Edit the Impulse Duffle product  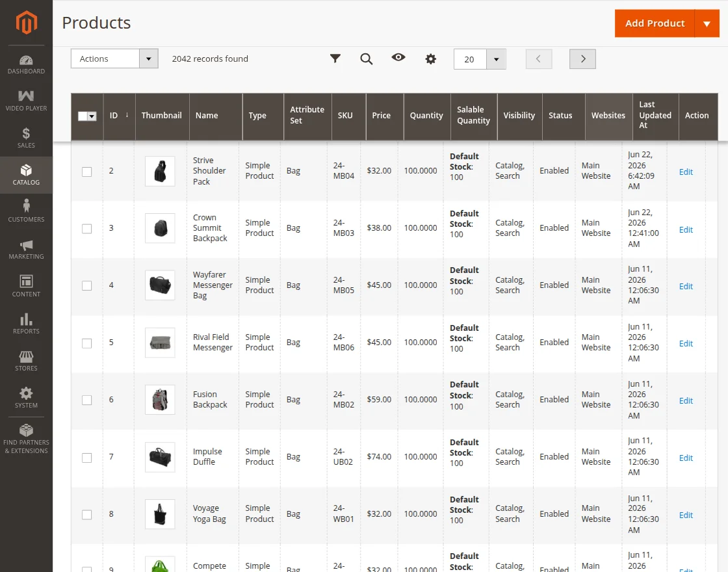686,458
